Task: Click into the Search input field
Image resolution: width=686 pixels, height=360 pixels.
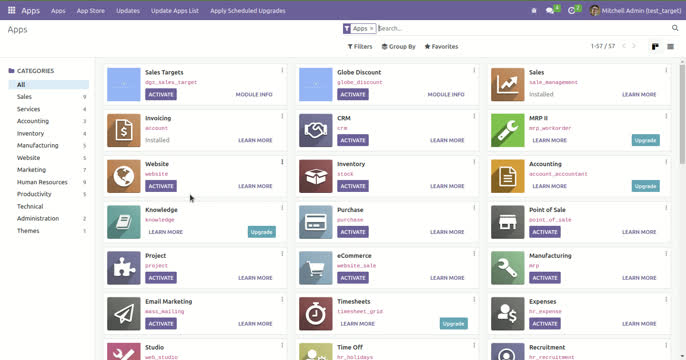Action: 523,28
